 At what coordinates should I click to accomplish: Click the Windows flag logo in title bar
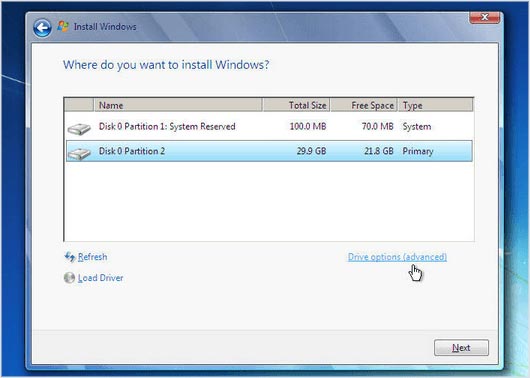[x=63, y=26]
